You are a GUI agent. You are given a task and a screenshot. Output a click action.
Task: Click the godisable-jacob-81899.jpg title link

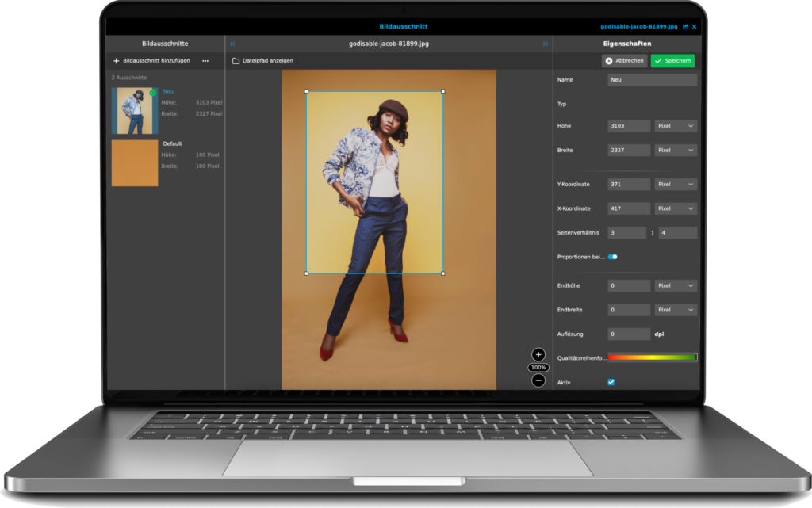tap(638, 26)
